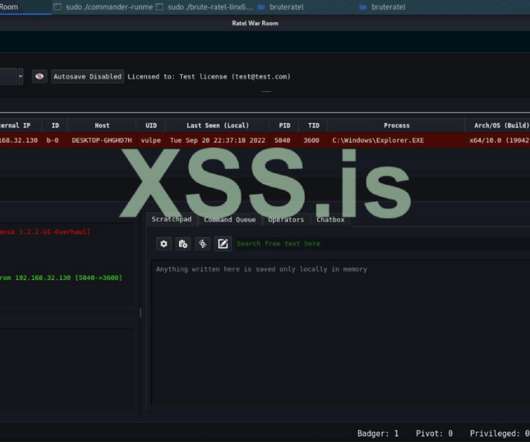Select badger ID cell b-0
Viewport: 530px width, 442px height.
53,140
